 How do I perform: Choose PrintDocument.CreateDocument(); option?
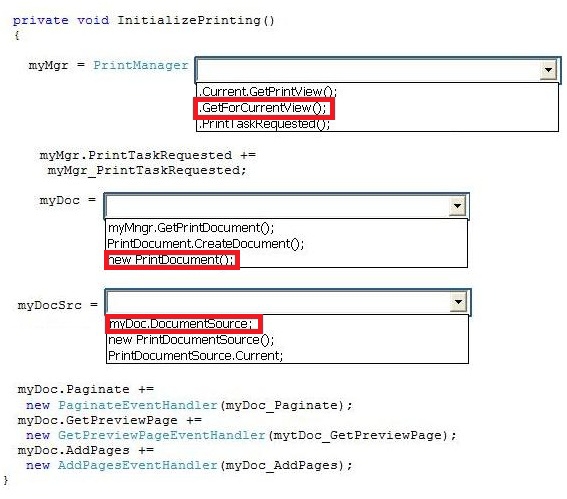[x=205, y=244]
